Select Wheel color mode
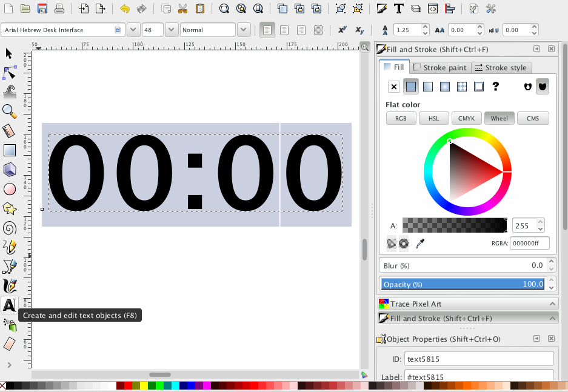The height and width of the screenshot is (392, 568). [x=499, y=118]
